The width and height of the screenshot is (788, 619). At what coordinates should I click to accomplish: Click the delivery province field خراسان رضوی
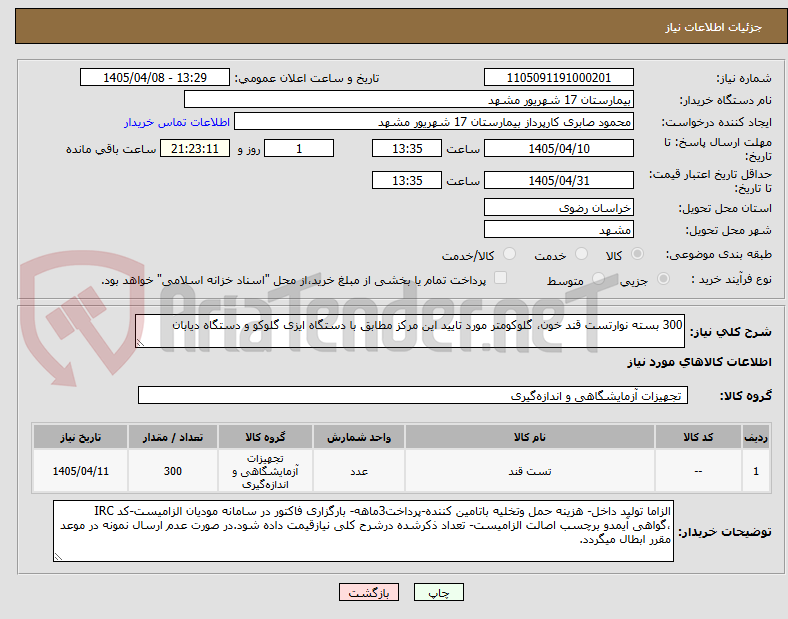point(559,208)
